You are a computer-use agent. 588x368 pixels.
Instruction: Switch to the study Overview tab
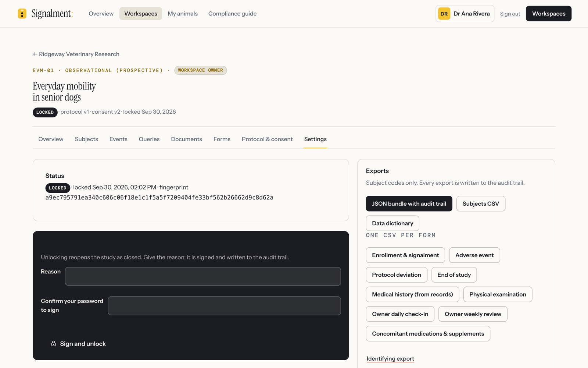coord(51,139)
